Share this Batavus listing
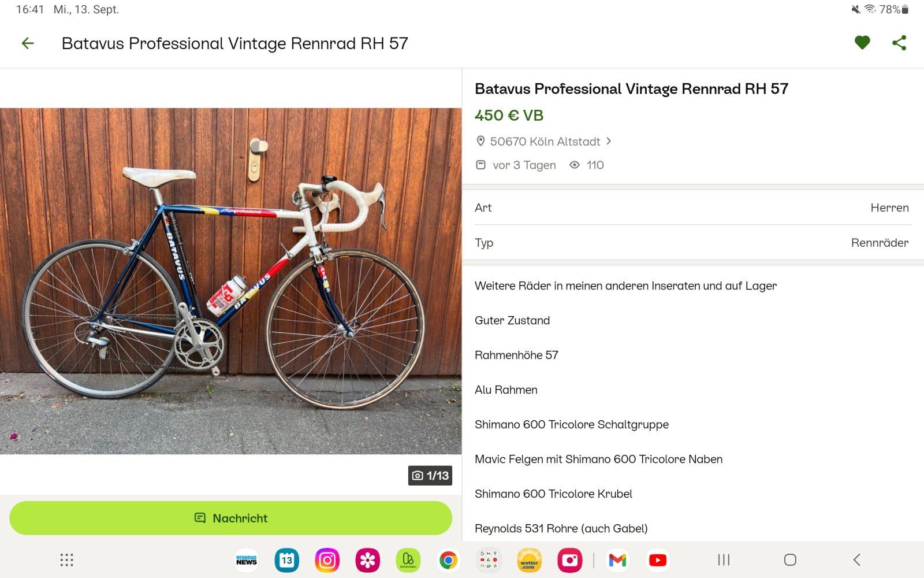The image size is (924, 578). (x=899, y=43)
